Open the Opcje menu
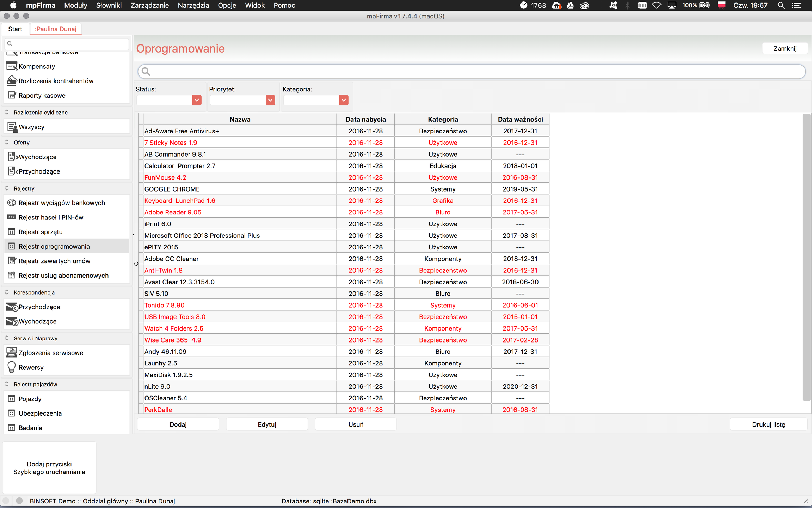Screen dimensions: 812x508 227,5
